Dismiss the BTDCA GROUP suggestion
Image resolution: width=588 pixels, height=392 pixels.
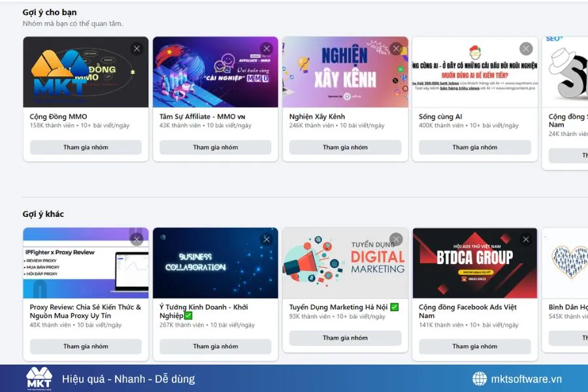click(x=525, y=239)
